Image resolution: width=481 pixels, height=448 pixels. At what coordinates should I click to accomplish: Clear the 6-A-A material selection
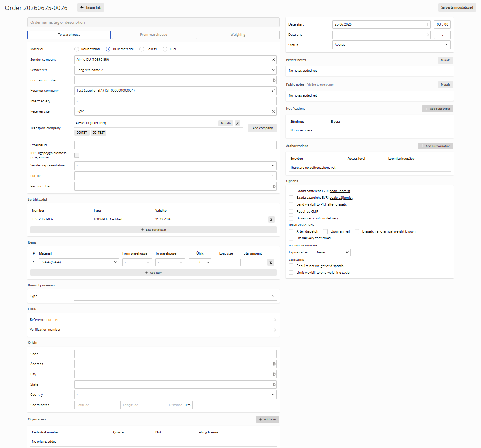(115, 262)
